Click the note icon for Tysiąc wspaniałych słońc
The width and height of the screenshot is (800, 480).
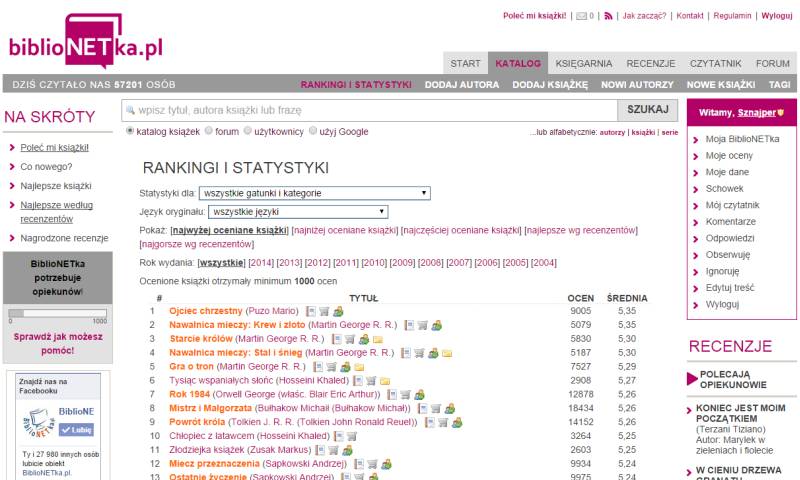point(358,381)
